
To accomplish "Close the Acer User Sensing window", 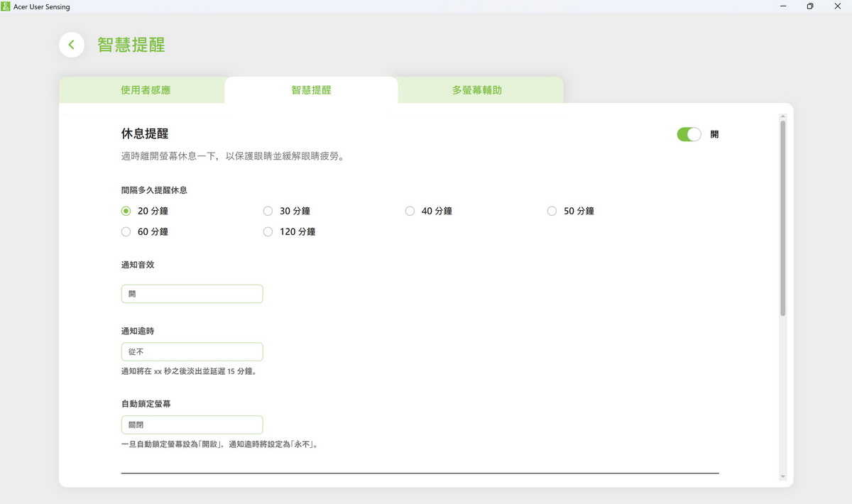I will [837, 6].
